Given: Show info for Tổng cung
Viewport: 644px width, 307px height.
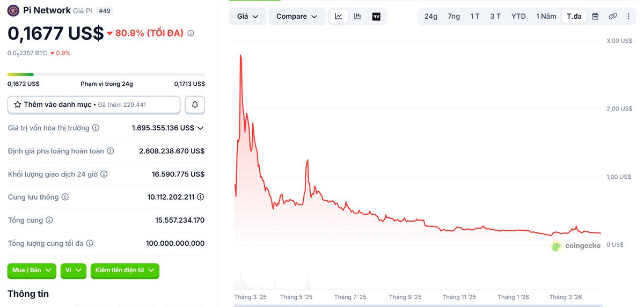Looking at the screenshot, I should click(x=49, y=221).
